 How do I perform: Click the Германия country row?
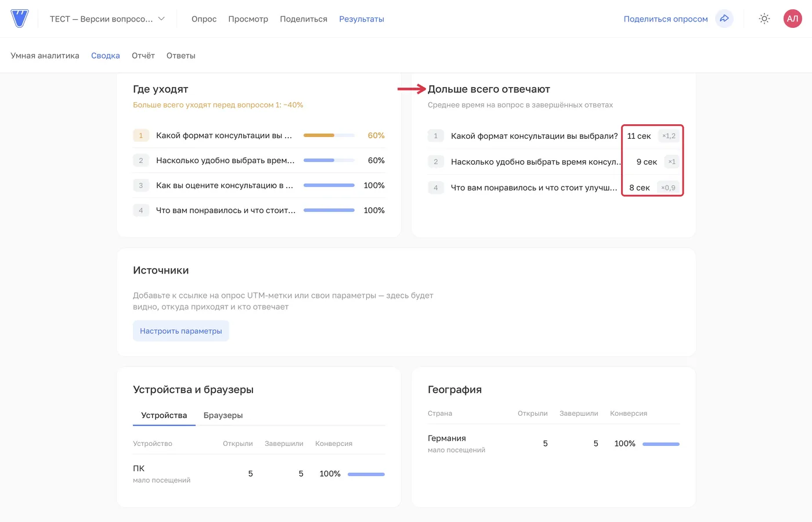click(x=554, y=444)
